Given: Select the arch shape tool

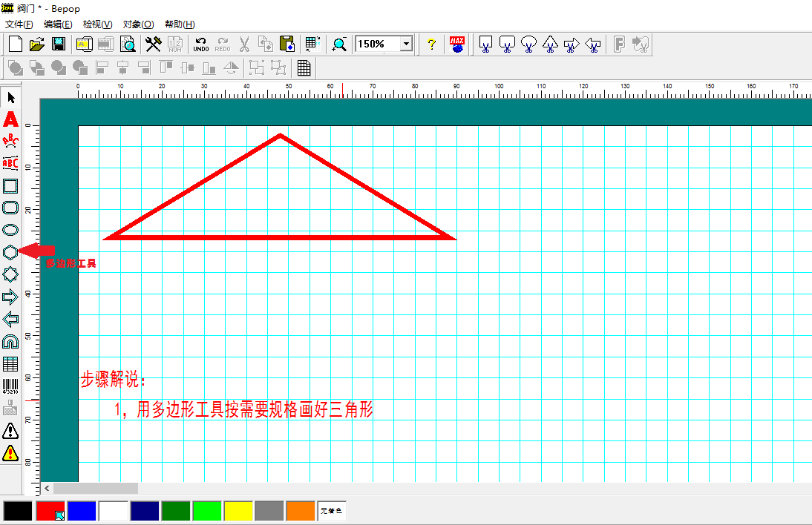Looking at the screenshot, I should pyautogui.click(x=11, y=341).
